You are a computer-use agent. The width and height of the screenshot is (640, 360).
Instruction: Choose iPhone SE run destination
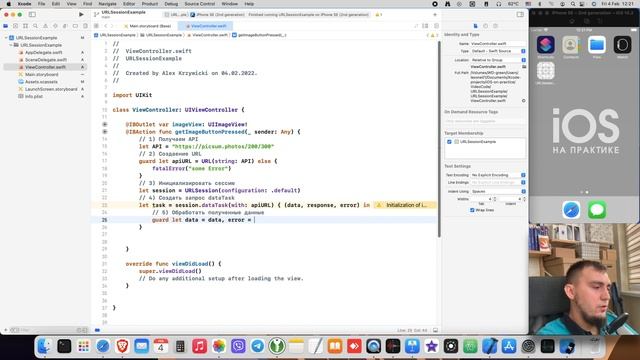(x=219, y=15)
